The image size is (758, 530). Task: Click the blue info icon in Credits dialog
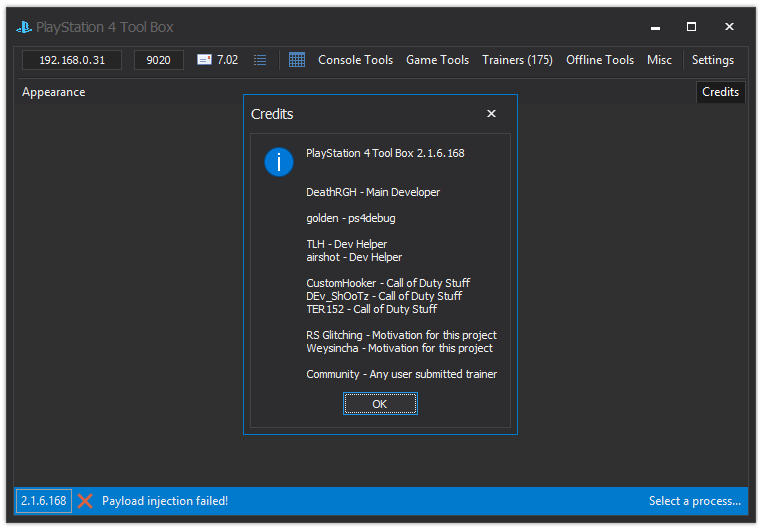[x=279, y=162]
